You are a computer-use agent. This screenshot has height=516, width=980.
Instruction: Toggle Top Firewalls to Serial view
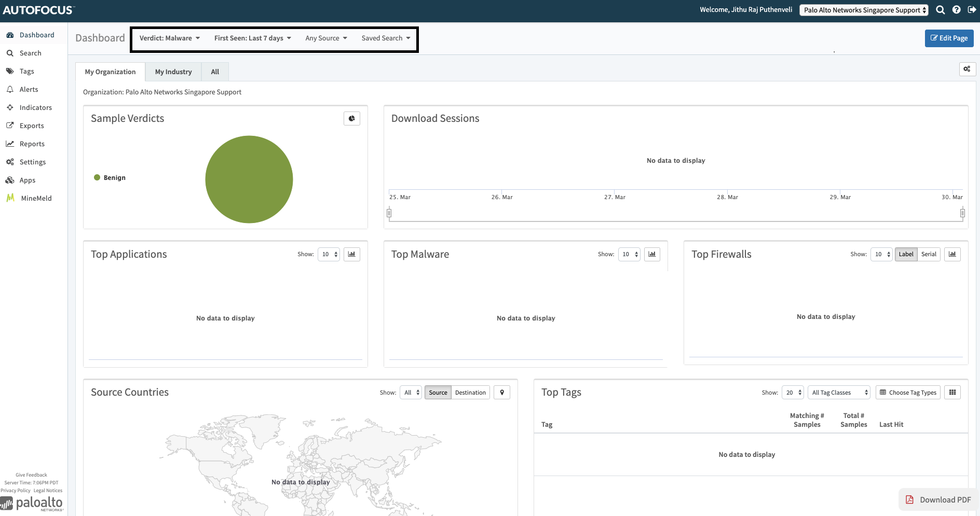pos(929,254)
